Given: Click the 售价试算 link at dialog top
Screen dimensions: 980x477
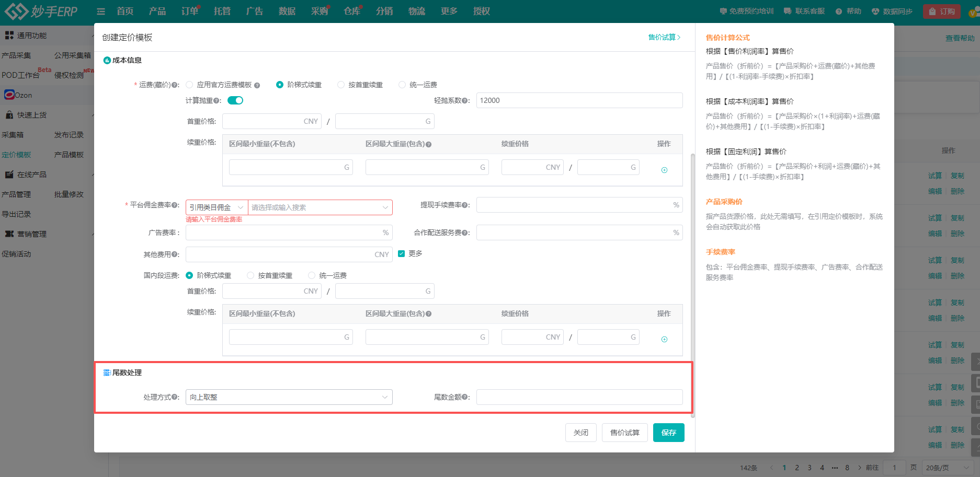Looking at the screenshot, I should tap(664, 37).
